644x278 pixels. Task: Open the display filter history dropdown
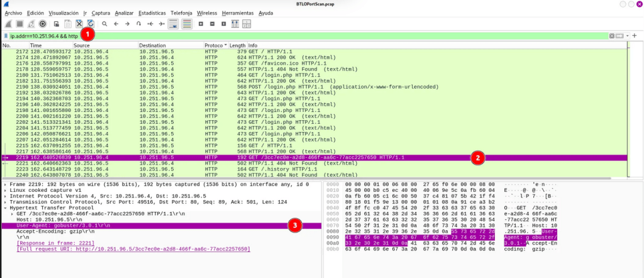pyautogui.click(x=626, y=36)
